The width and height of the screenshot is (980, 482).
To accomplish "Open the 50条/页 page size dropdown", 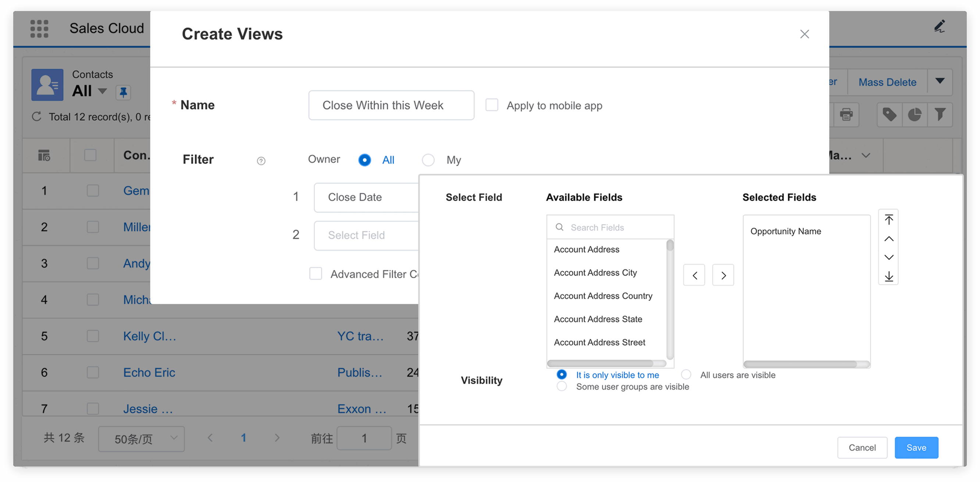I will pyautogui.click(x=141, y=439).
